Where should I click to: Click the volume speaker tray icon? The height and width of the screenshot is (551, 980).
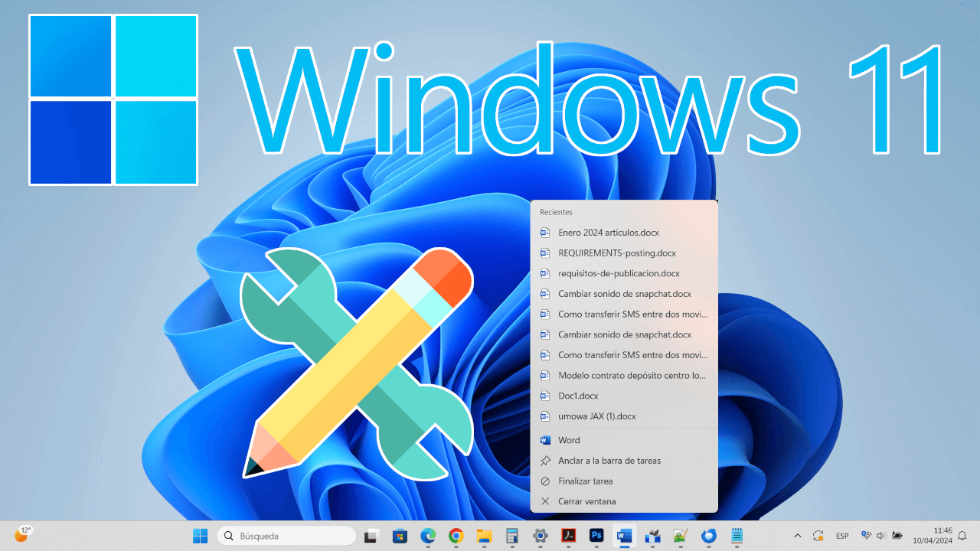point(881,536)
